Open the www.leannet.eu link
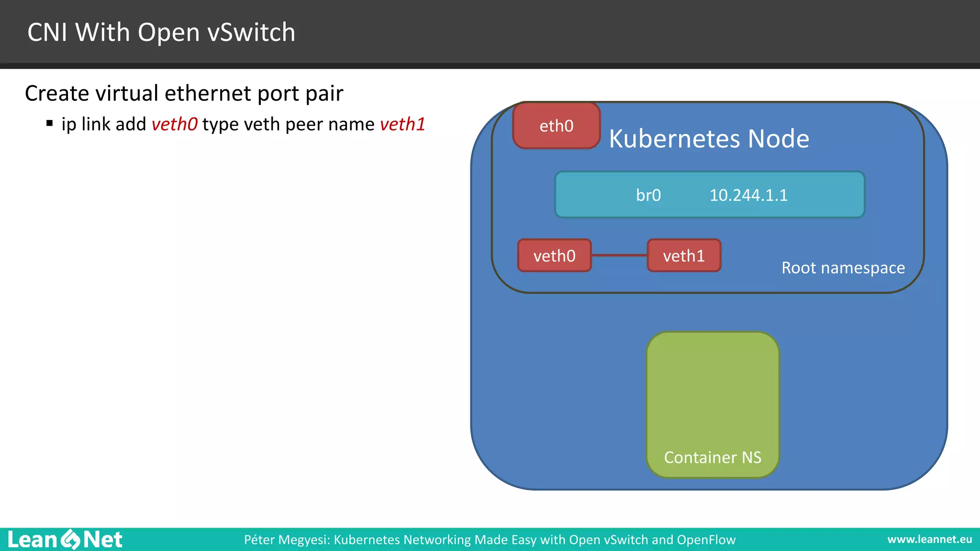Image resolution: width=980 pixels, height=551 pixels. coord(929,540)
